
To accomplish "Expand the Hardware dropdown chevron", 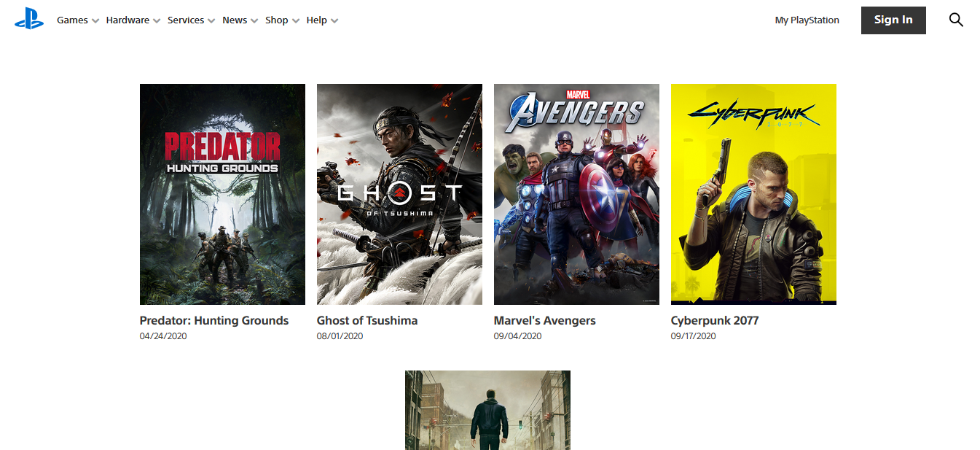I will [156, 21].
